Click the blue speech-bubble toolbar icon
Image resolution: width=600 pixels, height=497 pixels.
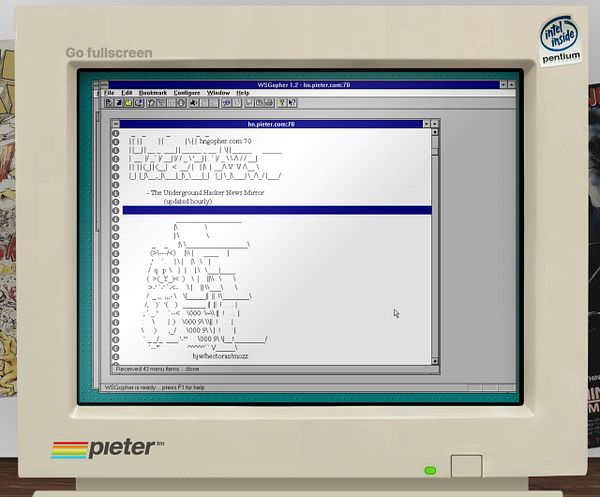(227, 103)
